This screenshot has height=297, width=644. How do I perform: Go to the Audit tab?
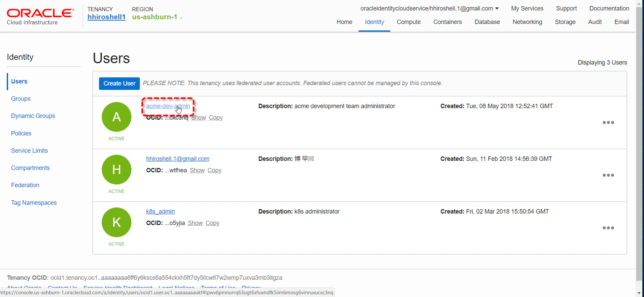point(595,22)
